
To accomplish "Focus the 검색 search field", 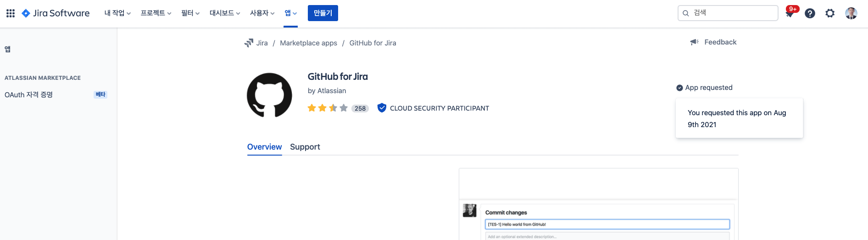I will point(728,13).
